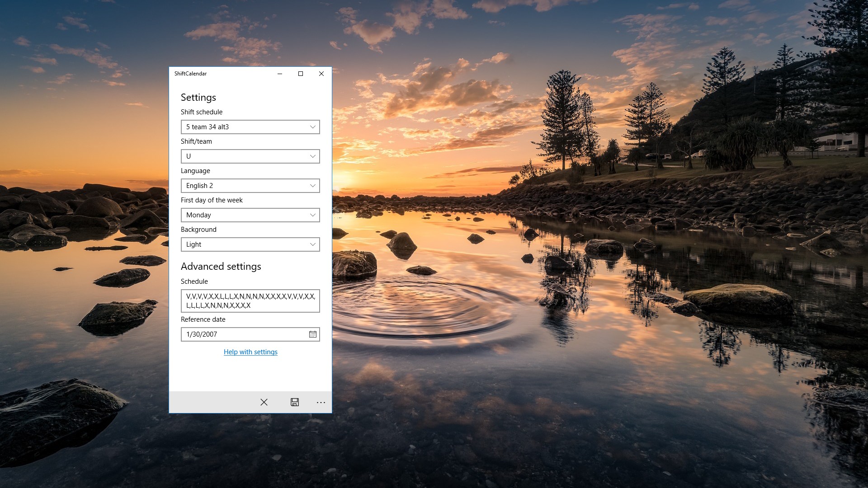Open the Reference date calendar picker icon
Image resolution: width=868 pixels, height=488 pixels.
(313, 334)
